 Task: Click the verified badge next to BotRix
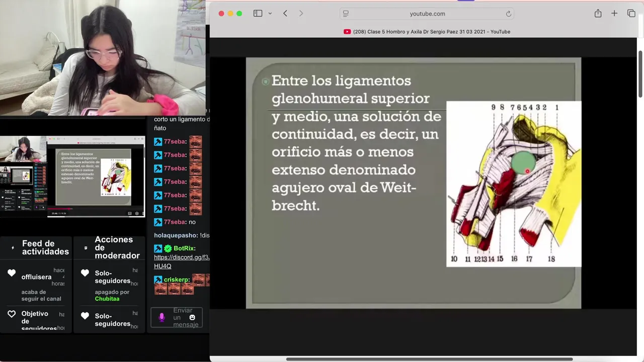(168, 248)
